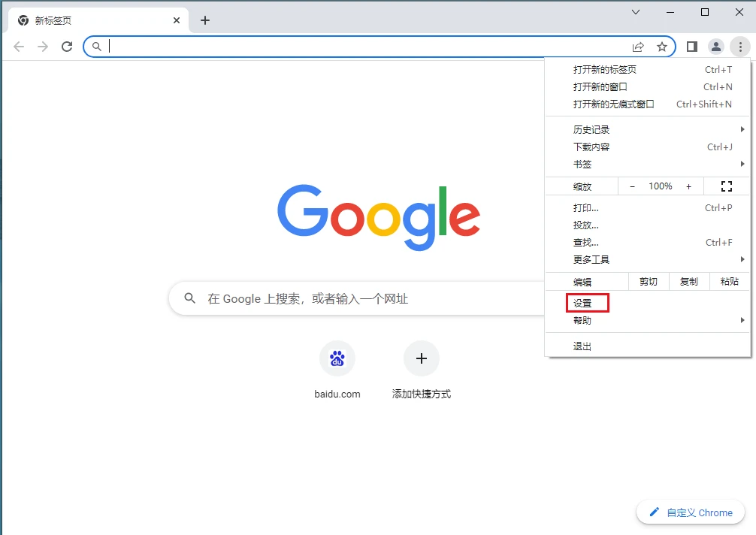Select 打开新的窗口 menu item

pyautogui.click(x=648, y=86)
